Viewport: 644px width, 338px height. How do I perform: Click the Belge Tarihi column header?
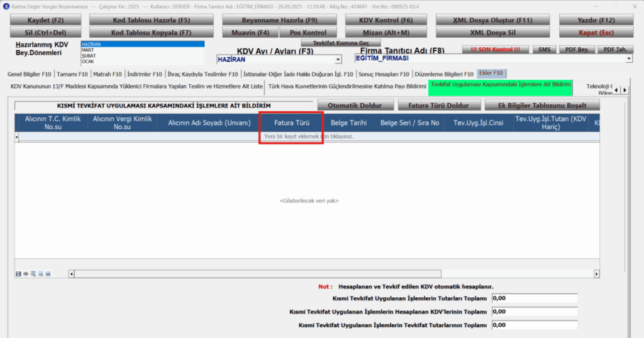[x=348, y=123]
